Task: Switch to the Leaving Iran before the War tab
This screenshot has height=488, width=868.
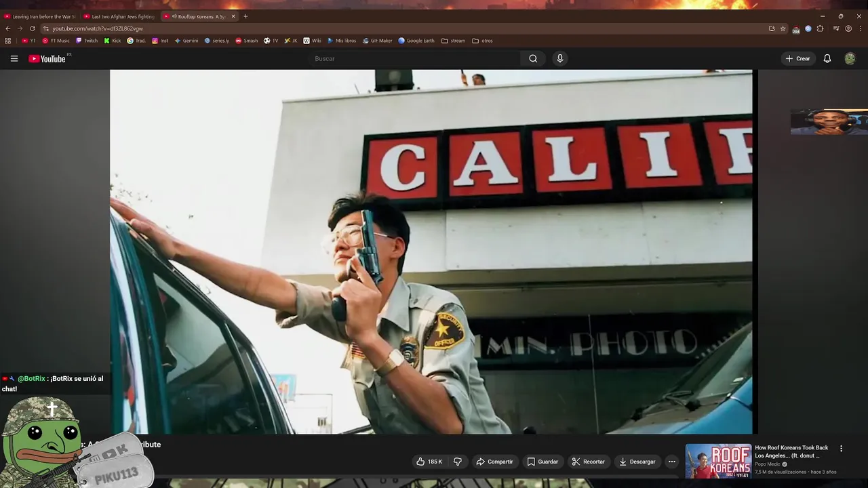Action: click(x=40, y=16)
